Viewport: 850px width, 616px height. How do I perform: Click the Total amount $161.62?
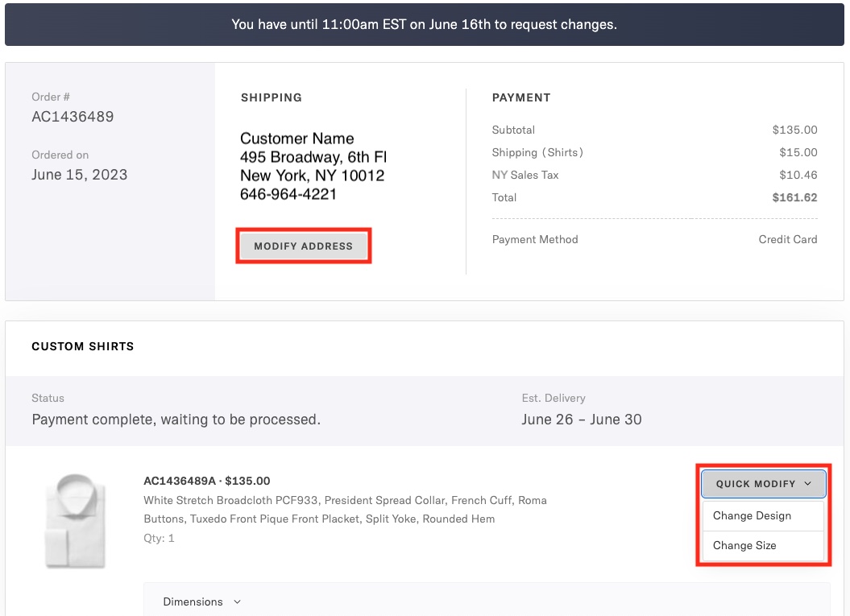tap(794, 197)
